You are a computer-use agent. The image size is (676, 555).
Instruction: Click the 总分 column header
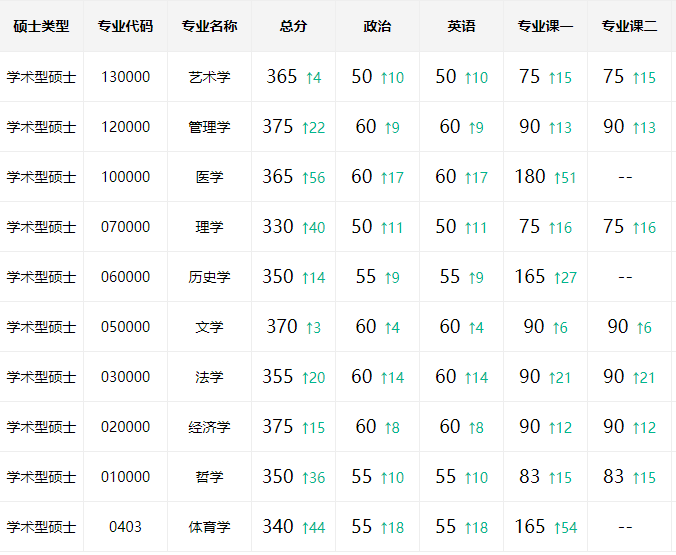tap(293, 26)
